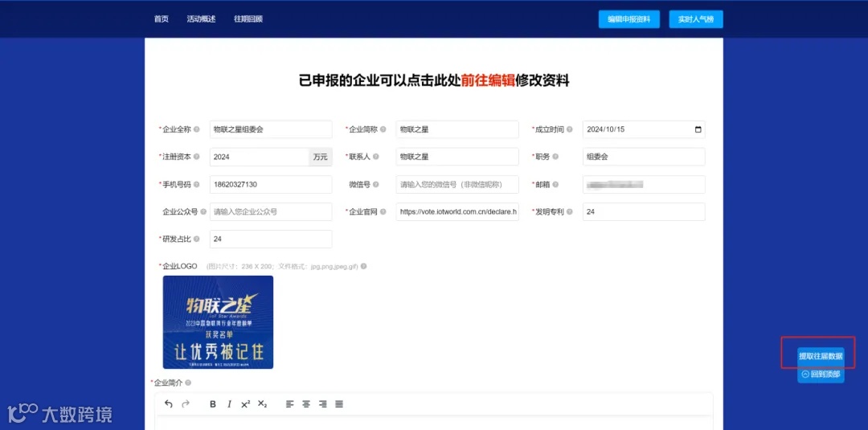Justify text in editor
Viewport: 868px width, 430px height.
339,404
